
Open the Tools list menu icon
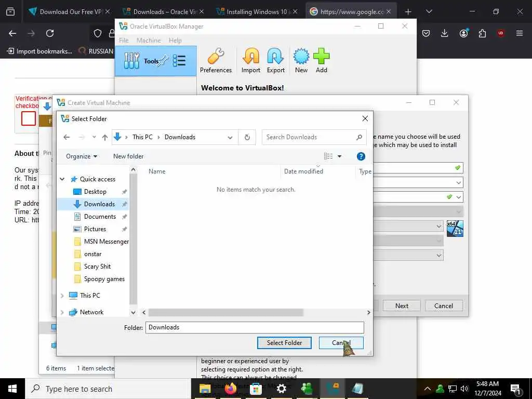click(x=179, y=61)
